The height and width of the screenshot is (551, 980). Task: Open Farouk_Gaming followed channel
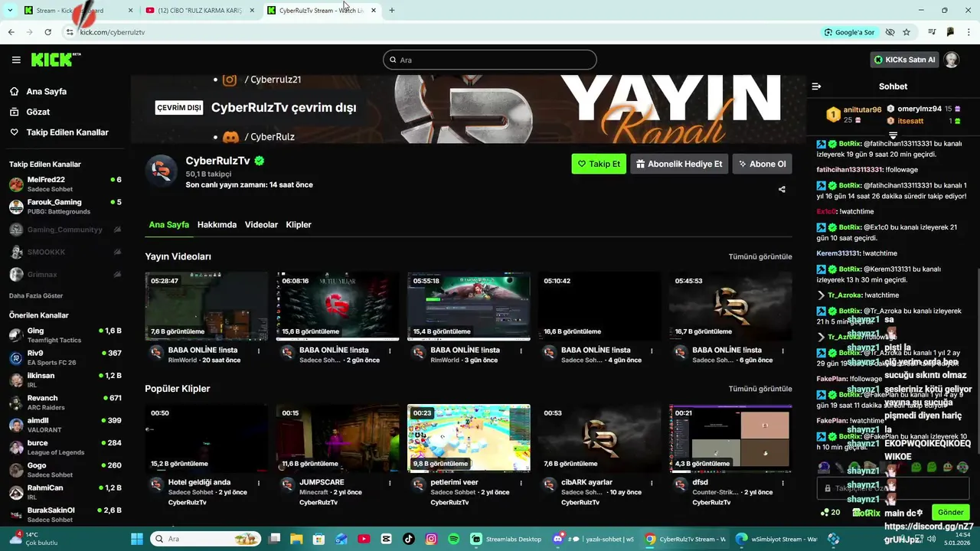pos(65,207)
